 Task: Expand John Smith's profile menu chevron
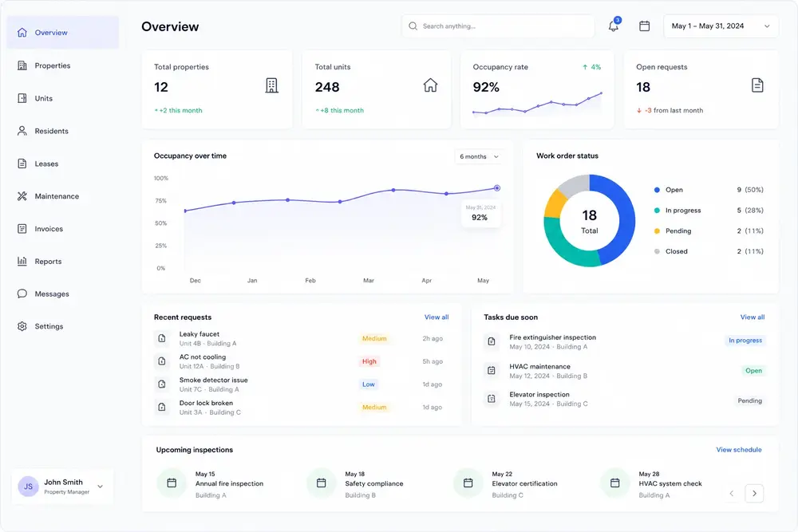click(x=101, y=487)
